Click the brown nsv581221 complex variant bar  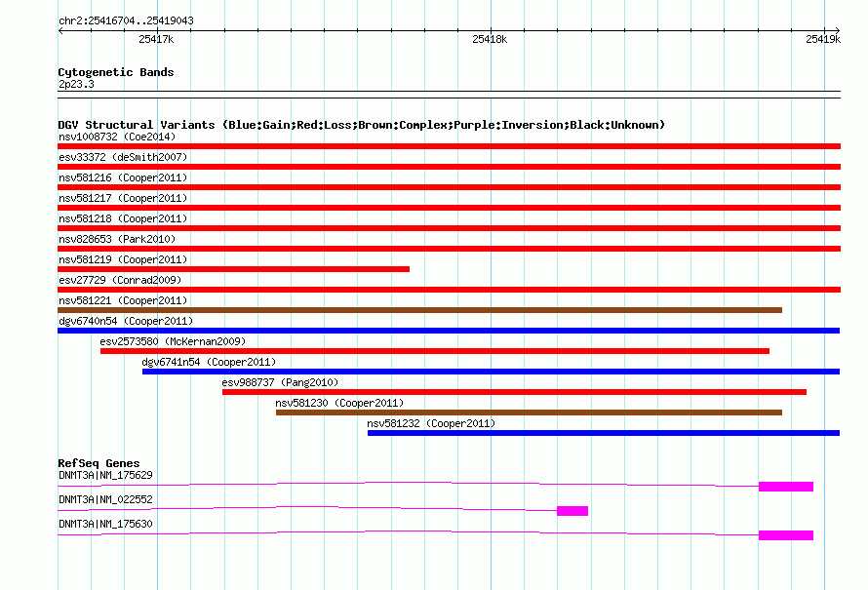tap(419, 310)
